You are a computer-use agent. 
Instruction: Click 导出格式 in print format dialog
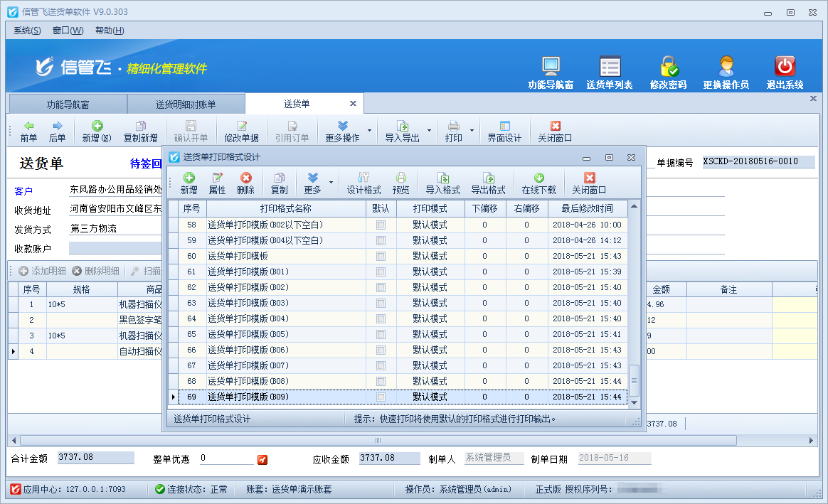(x=488, y=183)
